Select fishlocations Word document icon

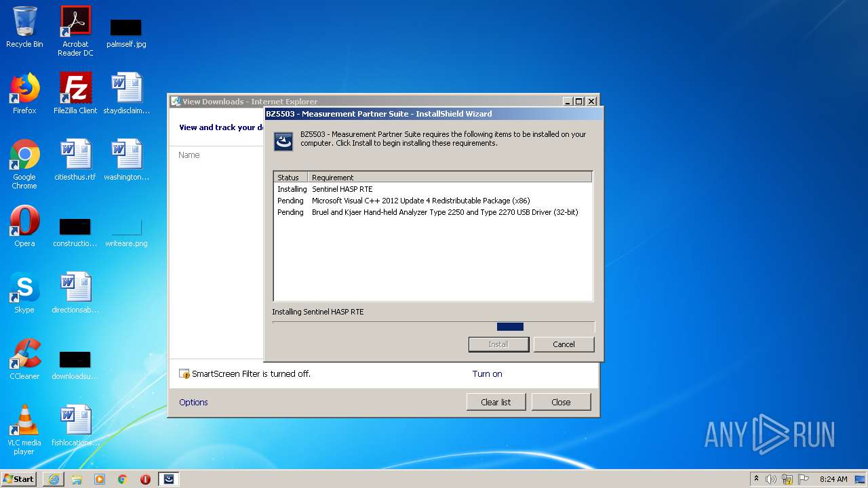click(75, 426)
